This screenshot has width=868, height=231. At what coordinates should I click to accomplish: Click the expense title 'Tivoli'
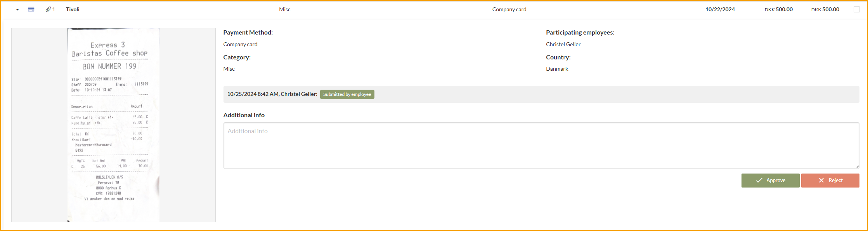pos(72,9)
